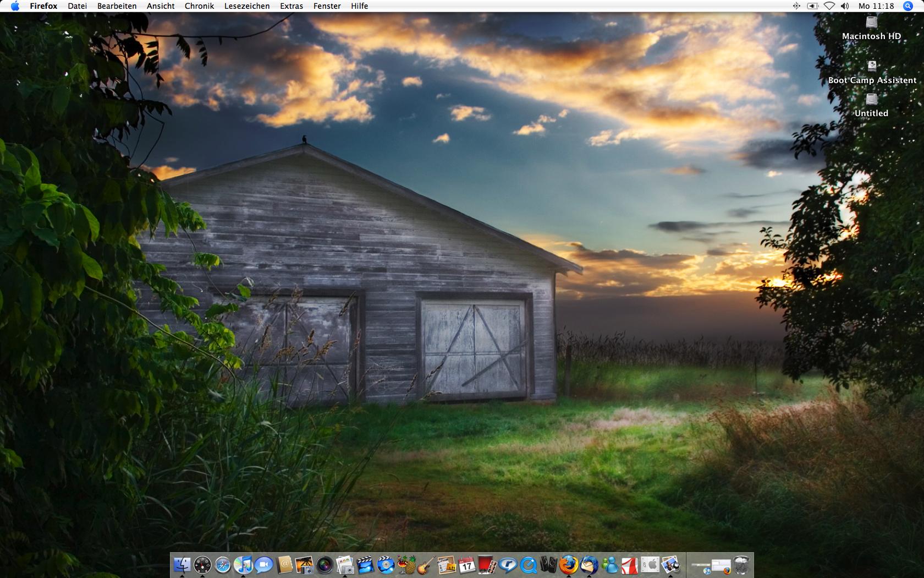This screenshot has width=924, height=578.
Task: Open the Fenster menu
Action: [327, 6]
